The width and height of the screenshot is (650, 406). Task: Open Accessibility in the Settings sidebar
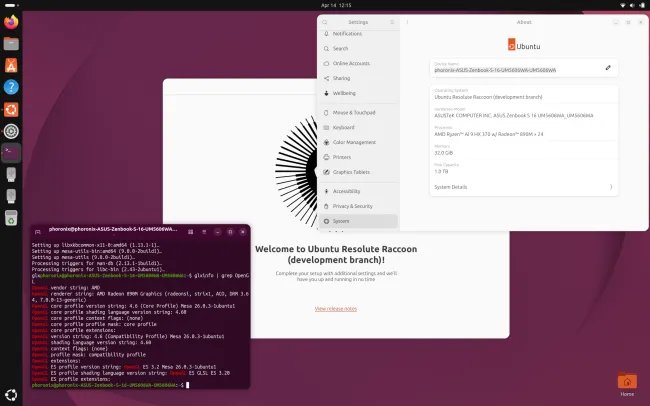pyautogui.click(x=359, y=191)
